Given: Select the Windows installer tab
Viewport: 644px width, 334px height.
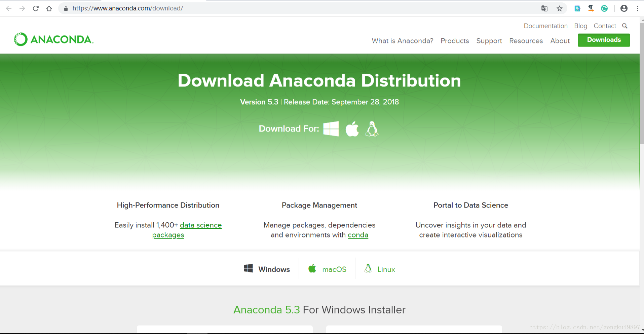Looking at the screenshot, I should [x=267, y=268].
